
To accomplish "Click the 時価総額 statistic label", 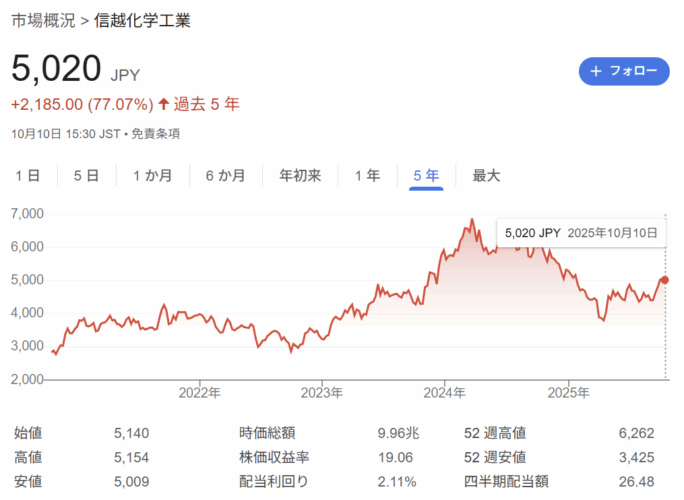I will tap(267, 434).
